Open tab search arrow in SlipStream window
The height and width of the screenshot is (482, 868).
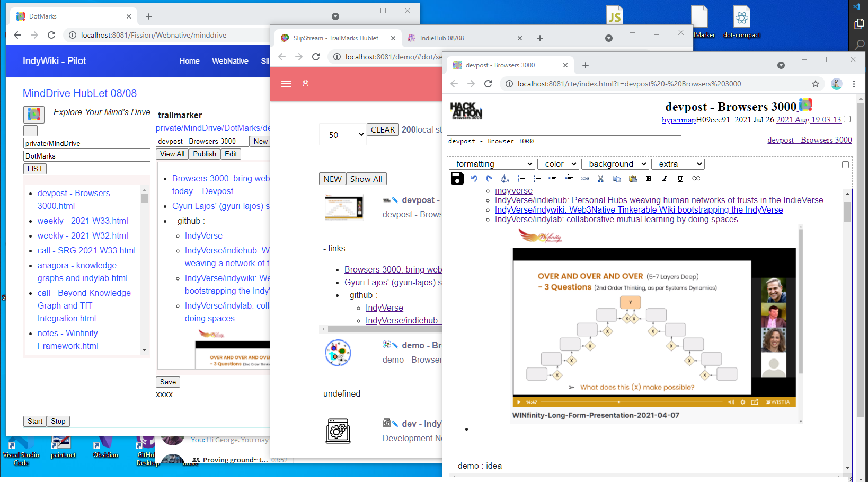click(x=609, y=38)
